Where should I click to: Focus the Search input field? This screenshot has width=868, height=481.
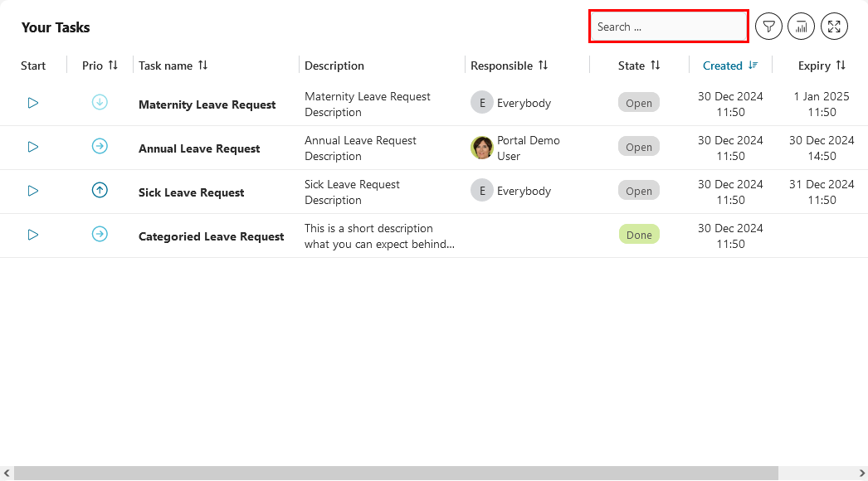(669, 26)
